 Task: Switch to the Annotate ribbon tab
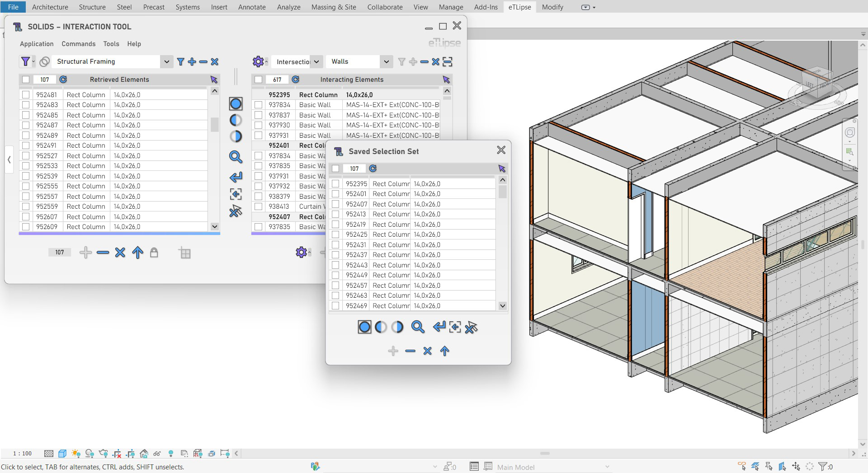tap(252, 7)
